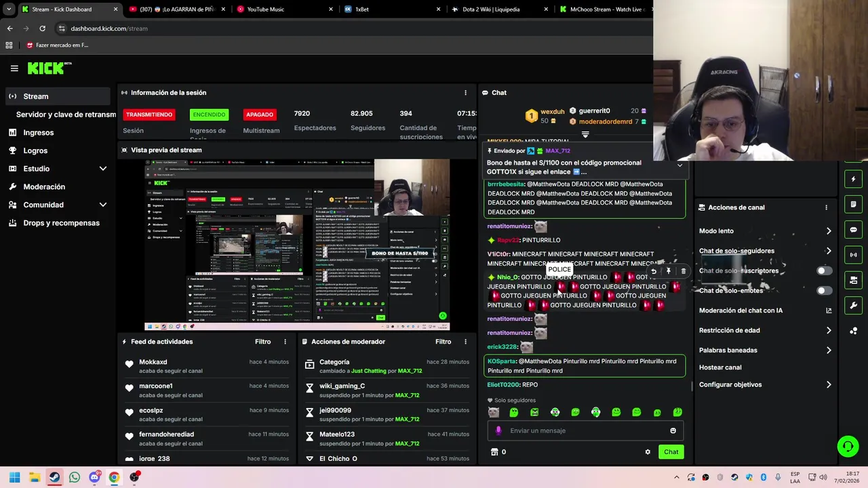Open Fazer mercado bookmark
This screenshot has height=488, width=868.
(x=58, y=45)
